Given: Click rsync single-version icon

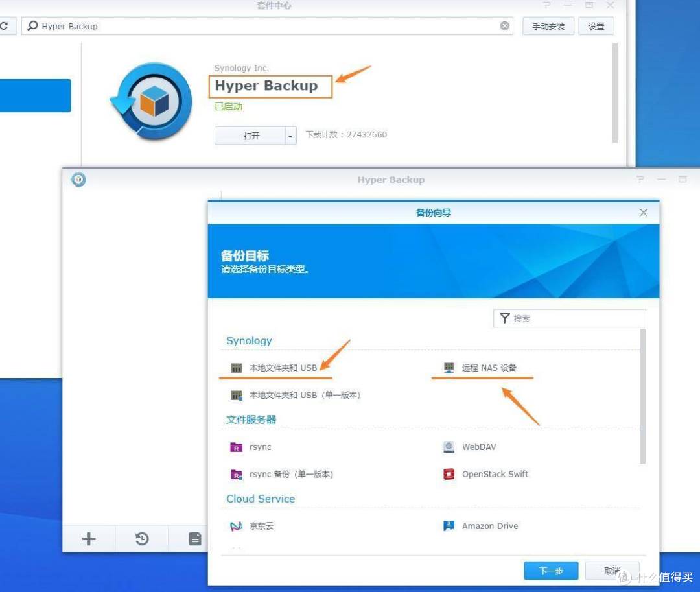Looking at the screenshot, I should [x=236, y=474].
